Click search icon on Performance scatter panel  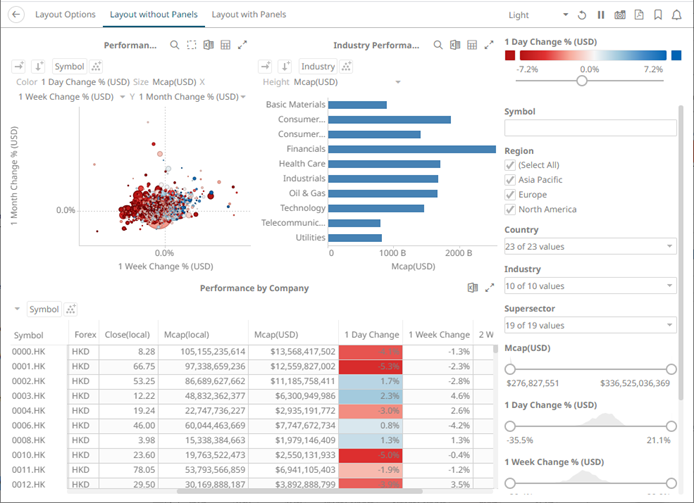click(x=175, y=46)
